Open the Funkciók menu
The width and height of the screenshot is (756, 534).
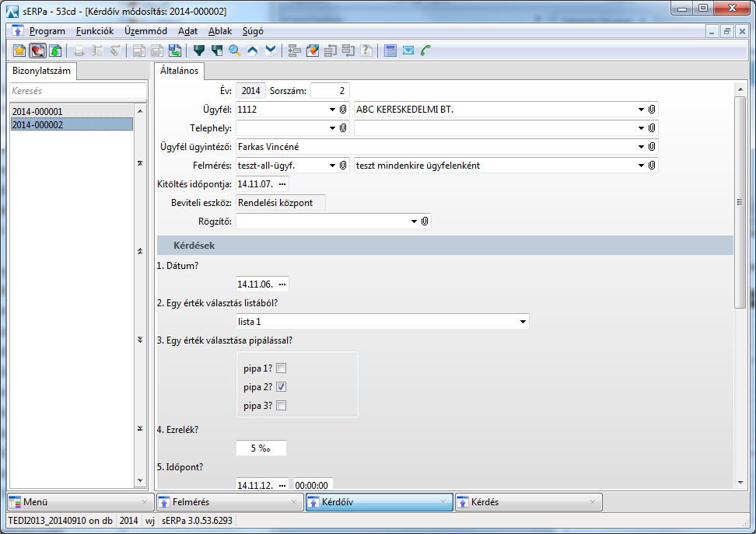click(x=95, y=31)
